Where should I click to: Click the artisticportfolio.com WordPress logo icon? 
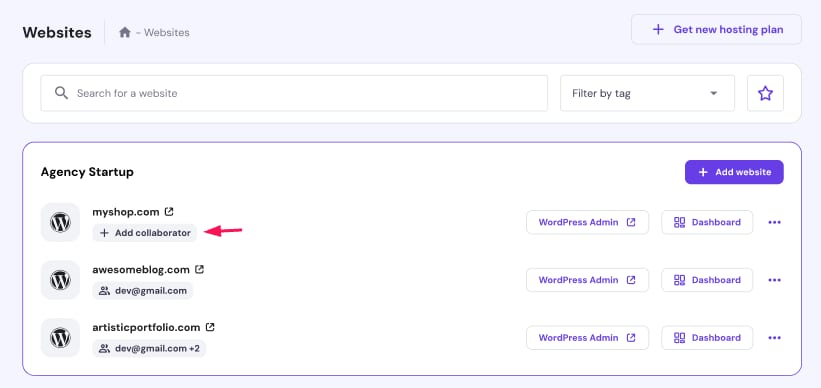[x=60, y=338]
